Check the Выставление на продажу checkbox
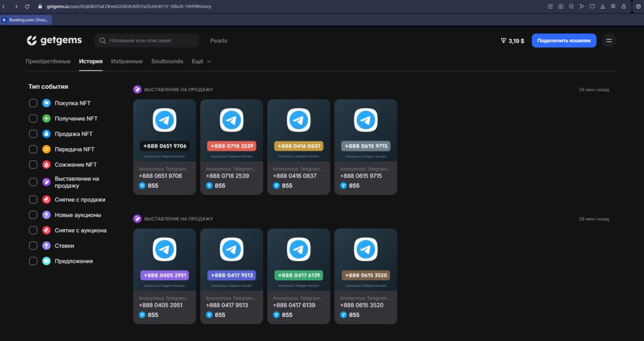 (x=33, y=182)
